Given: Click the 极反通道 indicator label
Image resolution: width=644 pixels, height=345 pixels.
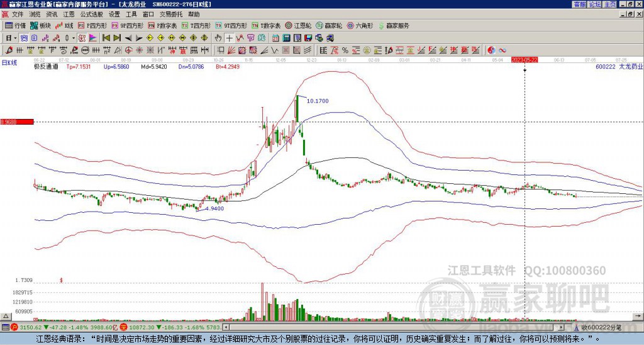Looking at the screenshot, I should [46, 66].
